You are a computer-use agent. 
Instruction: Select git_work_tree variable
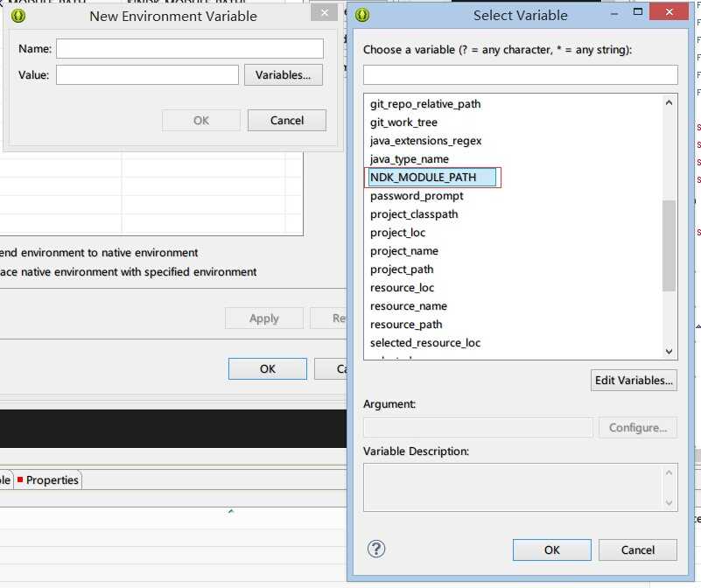[x=403, y=122]
